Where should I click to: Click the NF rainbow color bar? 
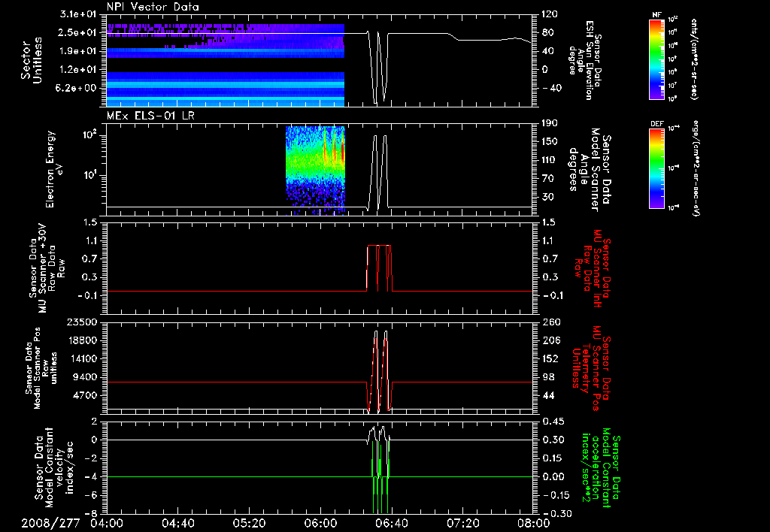pos(657,59)
